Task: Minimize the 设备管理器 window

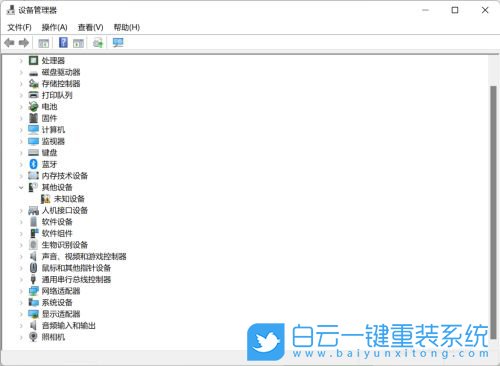Action: pyautogui.click(x=425, y=10)
